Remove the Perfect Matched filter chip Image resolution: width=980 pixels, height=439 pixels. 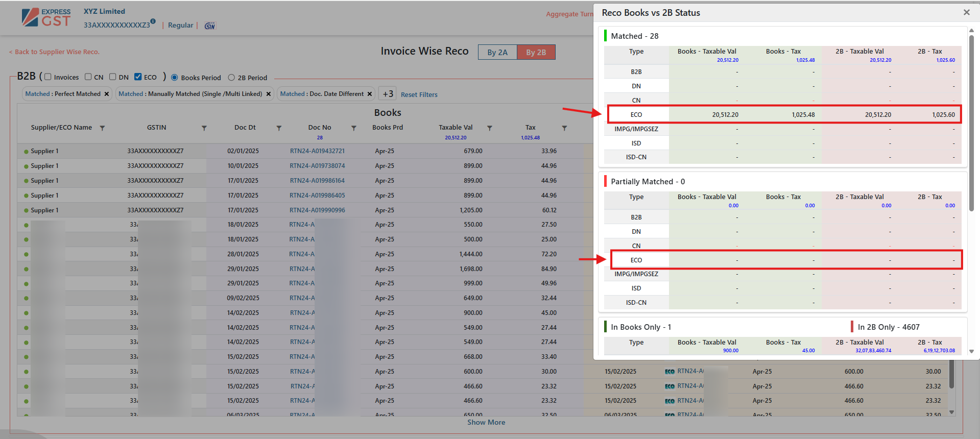(107, 94)
